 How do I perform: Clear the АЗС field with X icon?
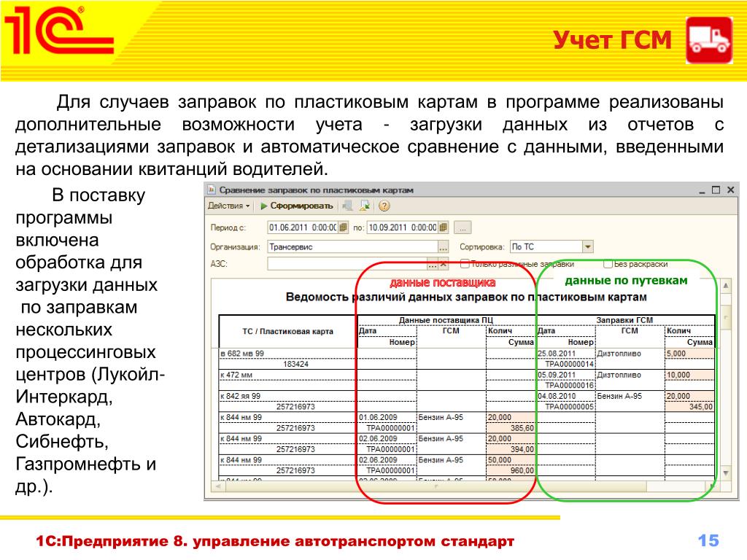[x=443, y=264]
